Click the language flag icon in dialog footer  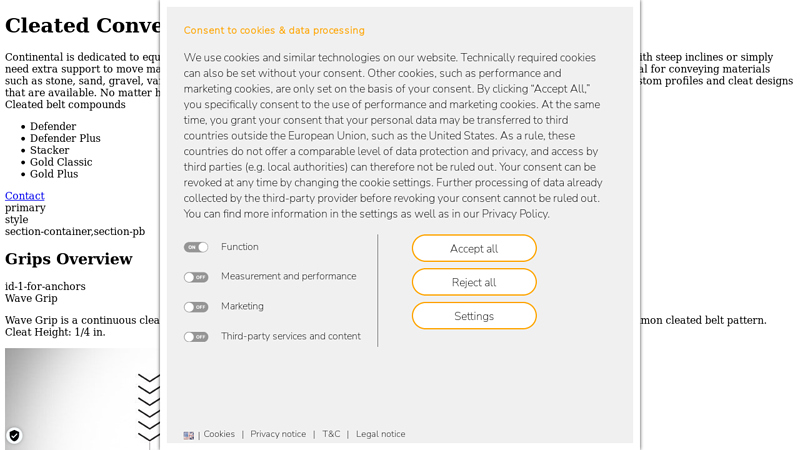(189, 435)
